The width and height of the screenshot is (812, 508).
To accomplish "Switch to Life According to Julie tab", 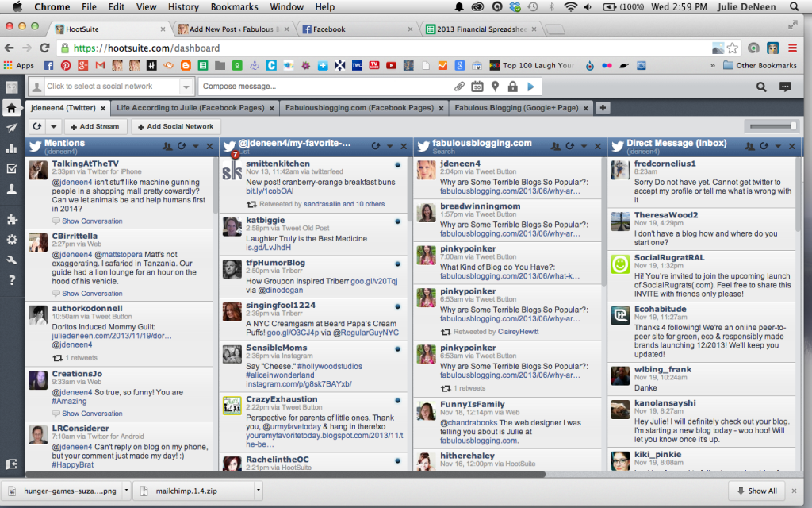I will [195, 108].
